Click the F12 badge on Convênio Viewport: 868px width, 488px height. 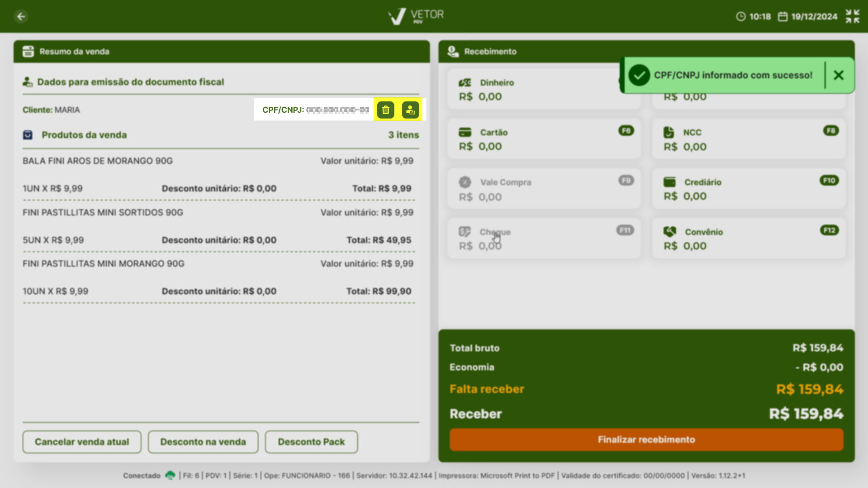[x=829, y=230]
